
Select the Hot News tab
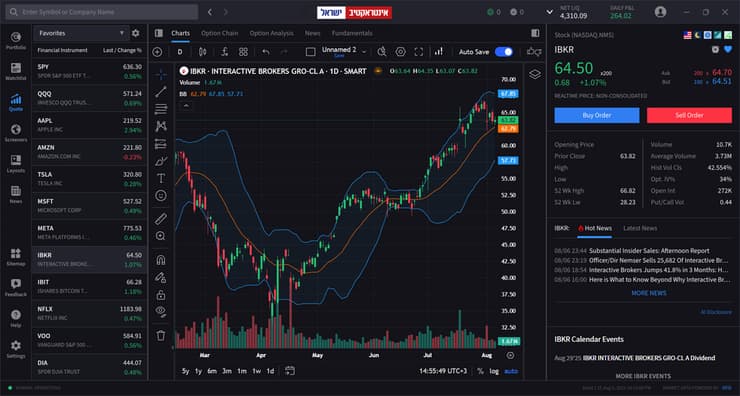595,228
